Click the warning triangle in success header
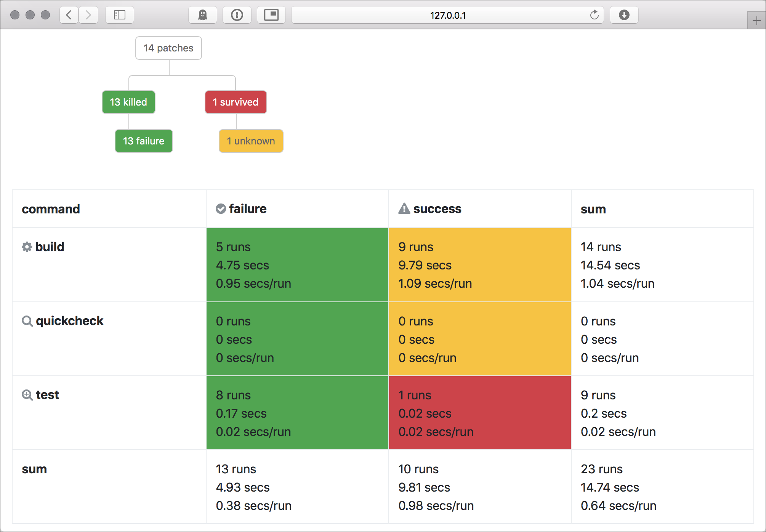The height and width of the screenshot is (532, 766). tap(404, 209)
